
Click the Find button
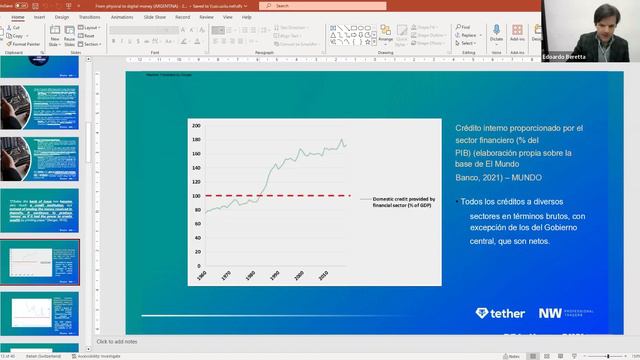464,27
